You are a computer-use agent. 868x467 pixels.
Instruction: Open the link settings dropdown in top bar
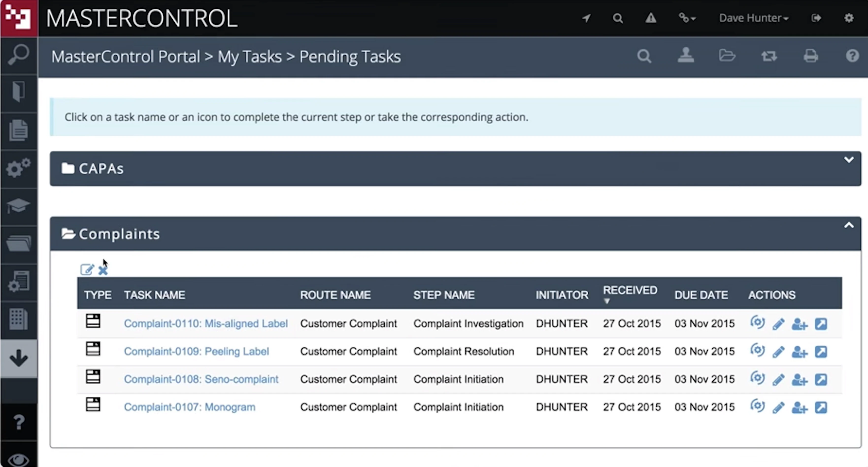click(687, 18)
